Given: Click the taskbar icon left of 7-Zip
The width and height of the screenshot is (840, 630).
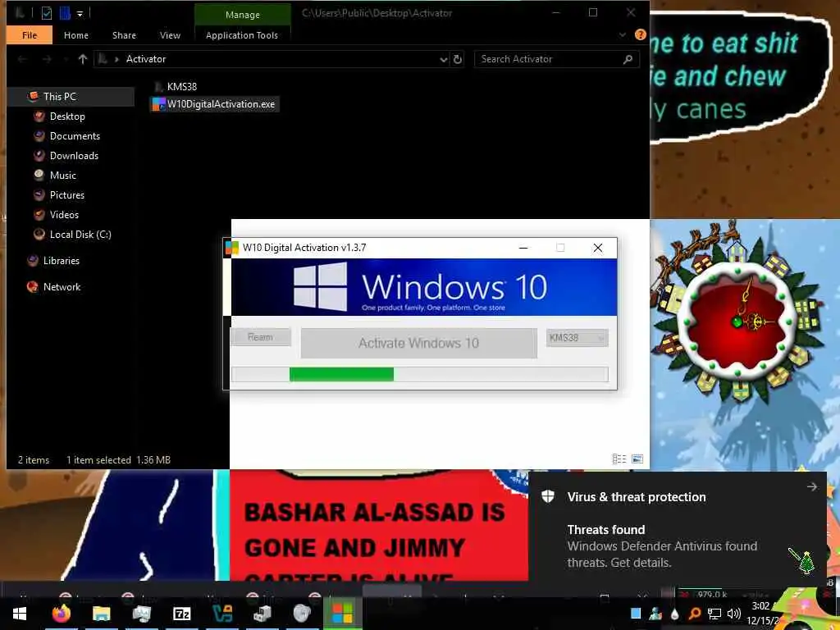Looking at the screenshot, I should click(141, 614).
